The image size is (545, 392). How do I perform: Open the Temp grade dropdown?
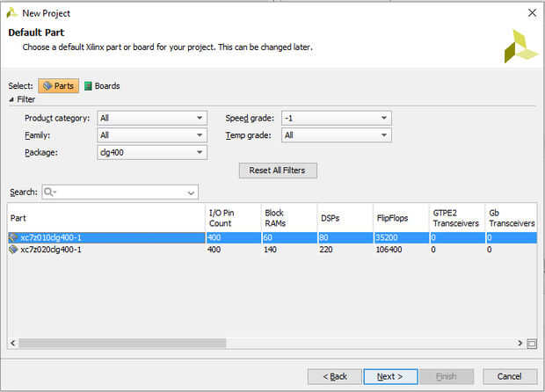pos(337,135)
